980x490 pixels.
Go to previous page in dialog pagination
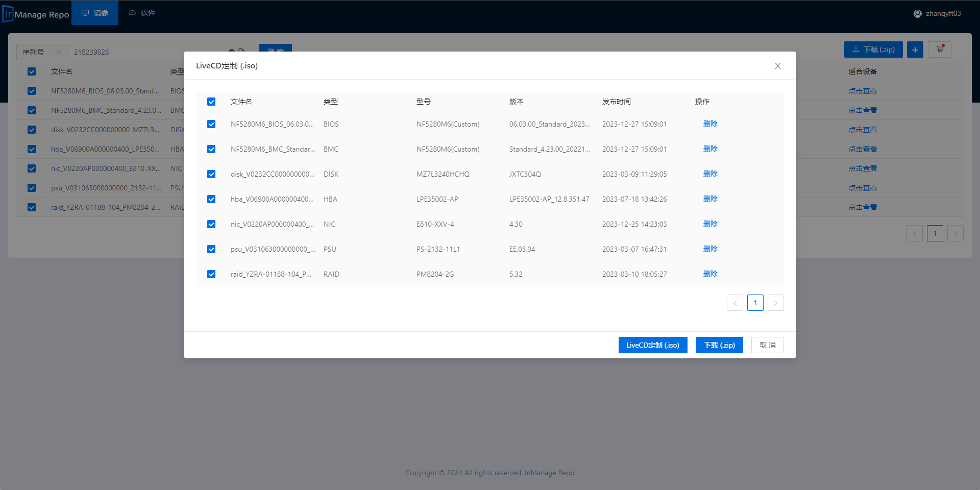point(734,303)
